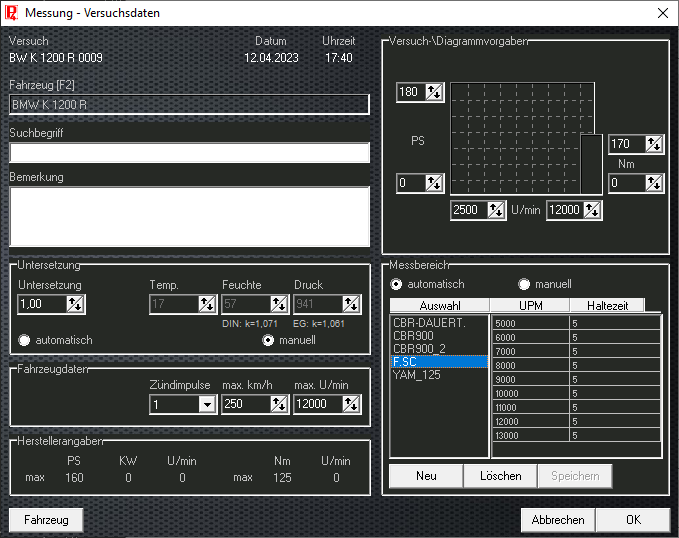The height and width of the screenshot is (538, 679).
Task: Click the spinner beside the 12000 diagram U/min
Action: tap(592, 210)
